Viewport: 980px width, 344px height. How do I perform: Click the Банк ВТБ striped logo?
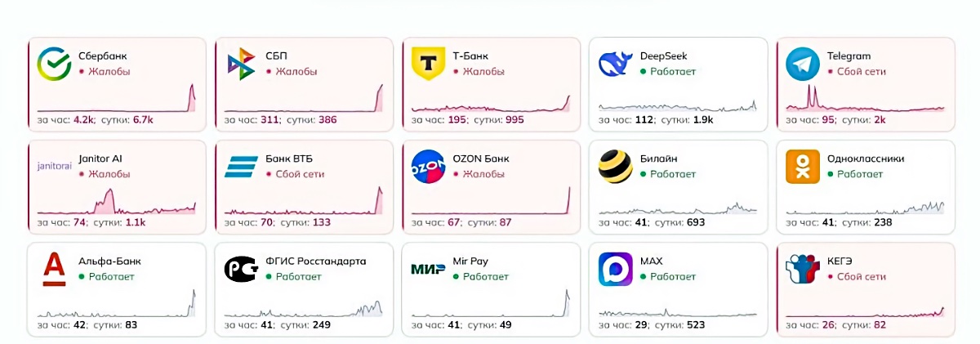241,167
